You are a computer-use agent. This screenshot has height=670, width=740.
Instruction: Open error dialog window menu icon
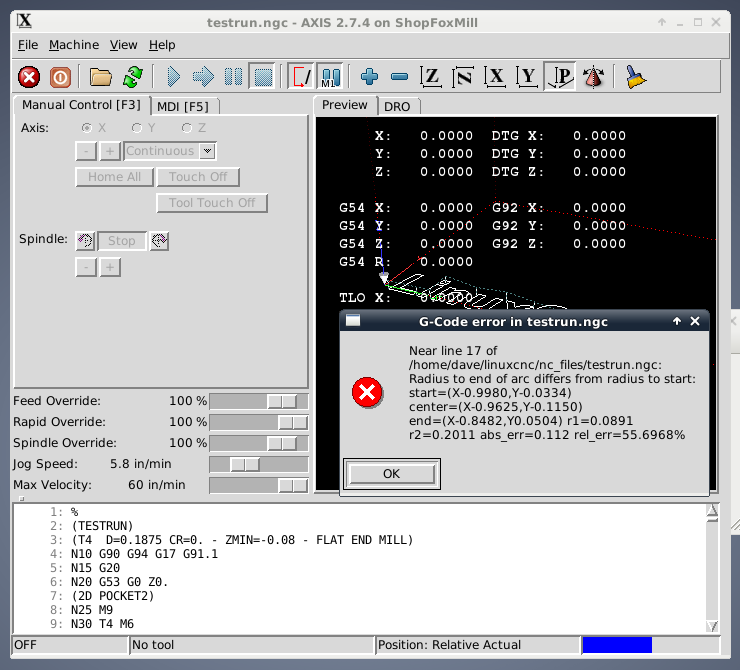click(353, 321)
